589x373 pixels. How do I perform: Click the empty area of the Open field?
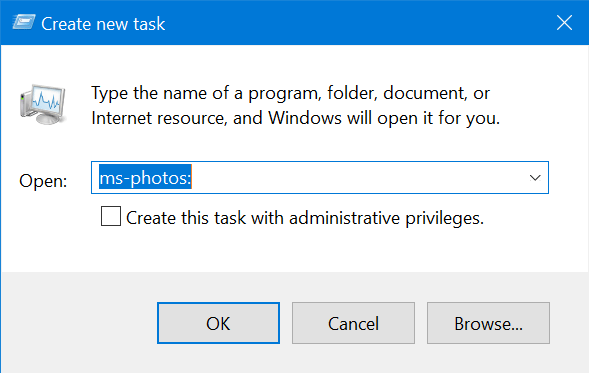coord(357,178)
